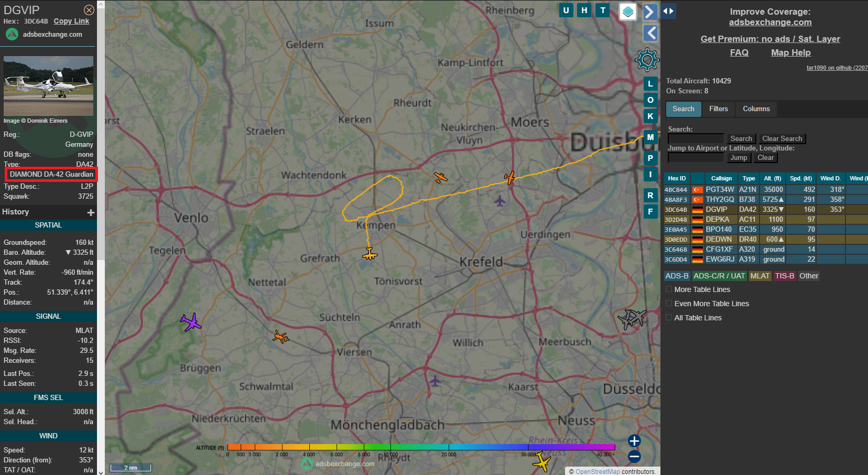
Task: Toggle the L map option button
Action: 650,84
